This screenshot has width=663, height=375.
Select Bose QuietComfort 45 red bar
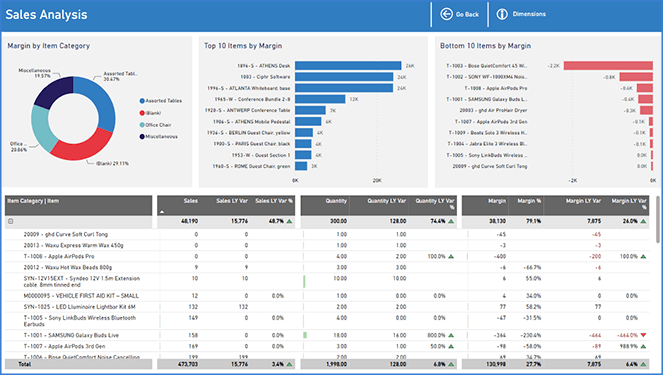tap(608, 66)
